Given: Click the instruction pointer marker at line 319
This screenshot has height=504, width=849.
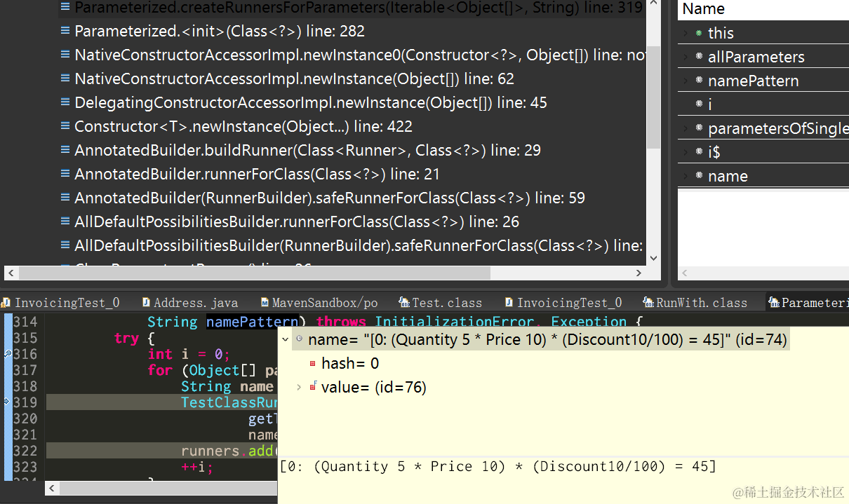Looking at the screenshot, I should [x=7, y=402].
